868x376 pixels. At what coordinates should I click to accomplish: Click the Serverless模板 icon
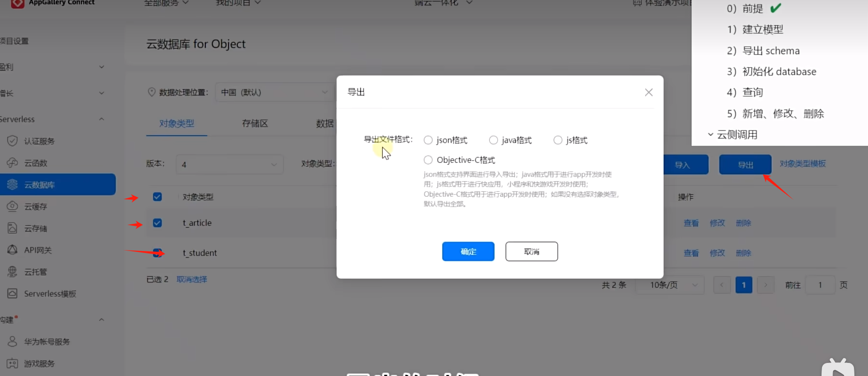13,294
